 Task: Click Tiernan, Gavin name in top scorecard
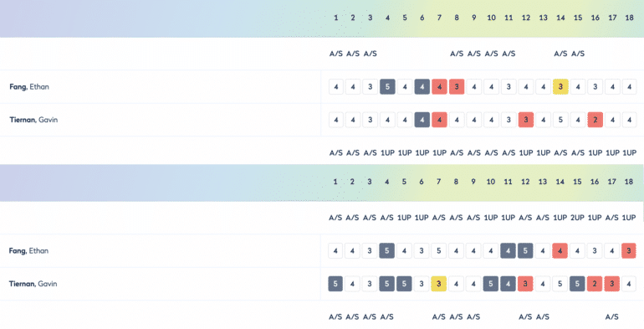tap(33, 120)
